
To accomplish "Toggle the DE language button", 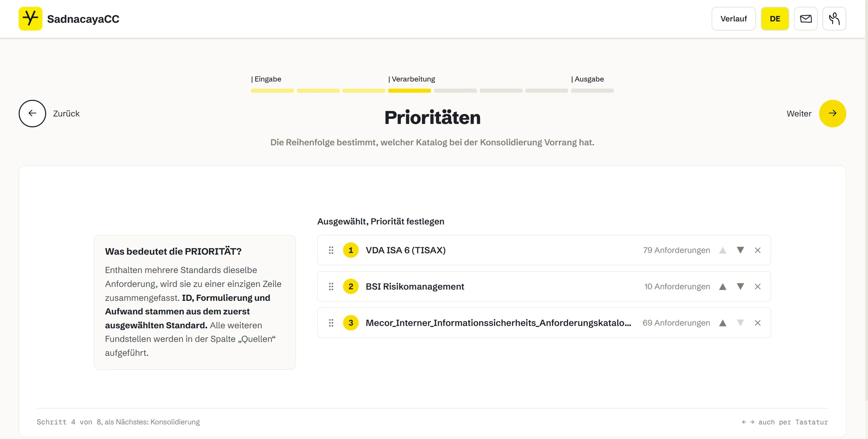I will click(x=775, y=19).
